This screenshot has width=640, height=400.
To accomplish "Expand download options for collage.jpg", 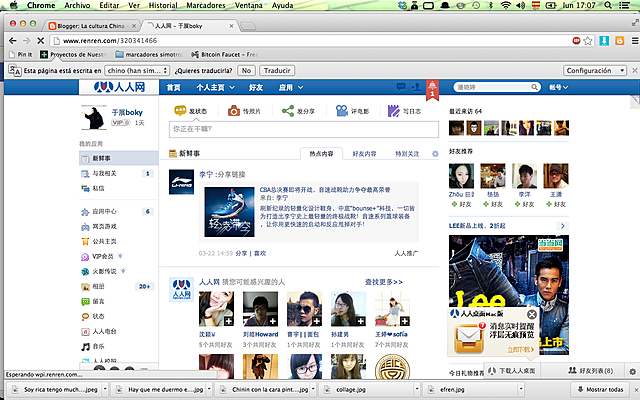I will tap(417, 389).
